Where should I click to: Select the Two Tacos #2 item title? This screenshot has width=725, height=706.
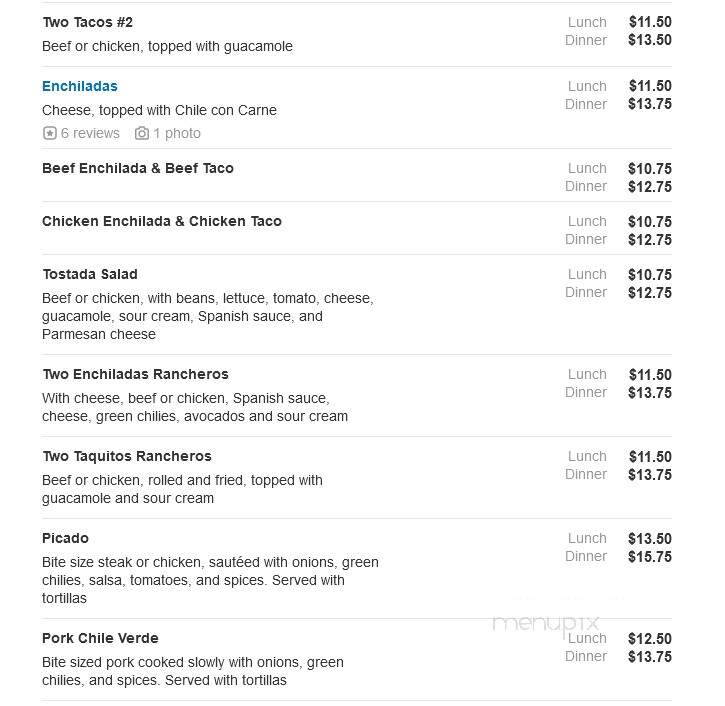87,22
